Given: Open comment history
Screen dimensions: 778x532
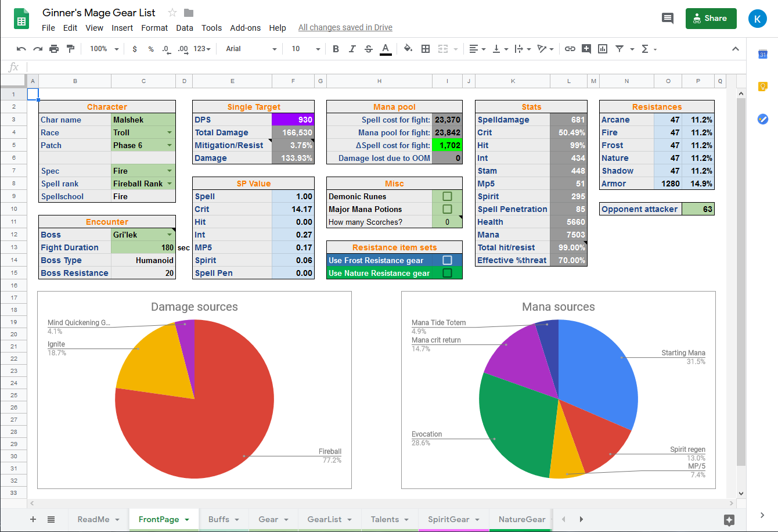Looking at the screenshot, I should 668,19.
